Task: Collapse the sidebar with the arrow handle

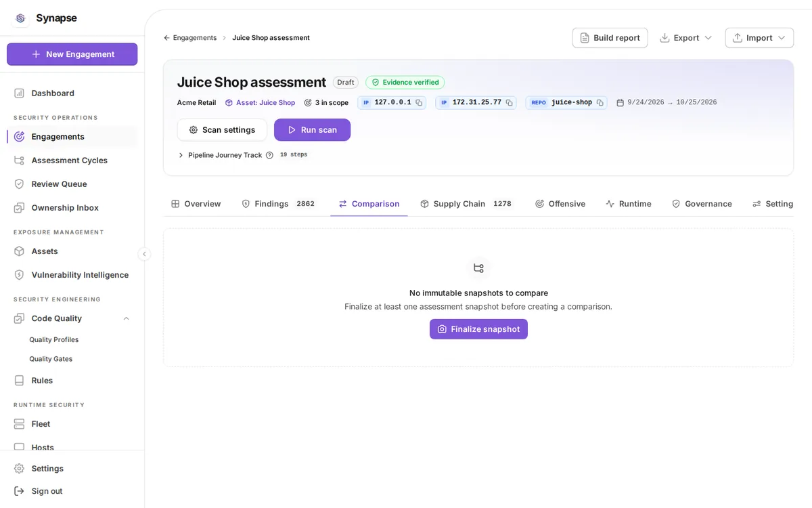Action: pos(144,254)
